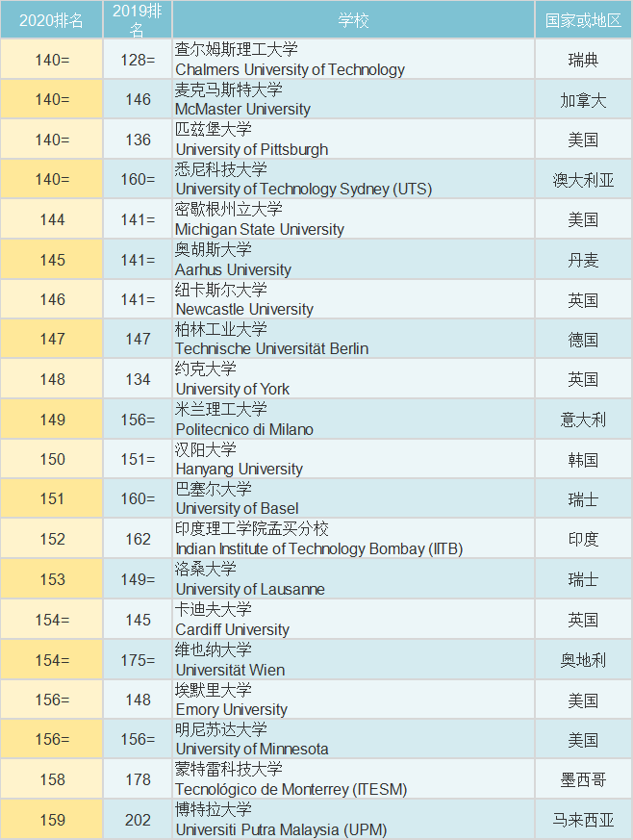This screenshot has height=840, width=633.
Task: Click 悉尼科技大学 school name
Action: click(220, 169)
